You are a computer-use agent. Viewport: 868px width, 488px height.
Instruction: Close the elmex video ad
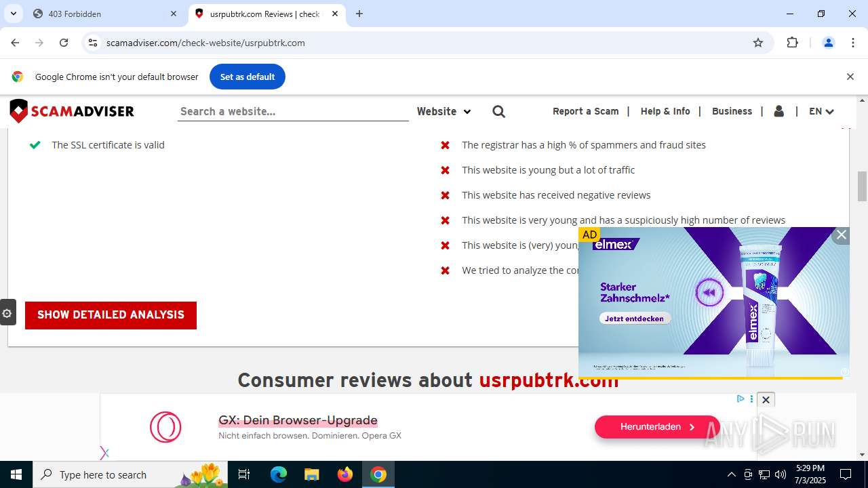pyautogui.click(x=841, y=235)
